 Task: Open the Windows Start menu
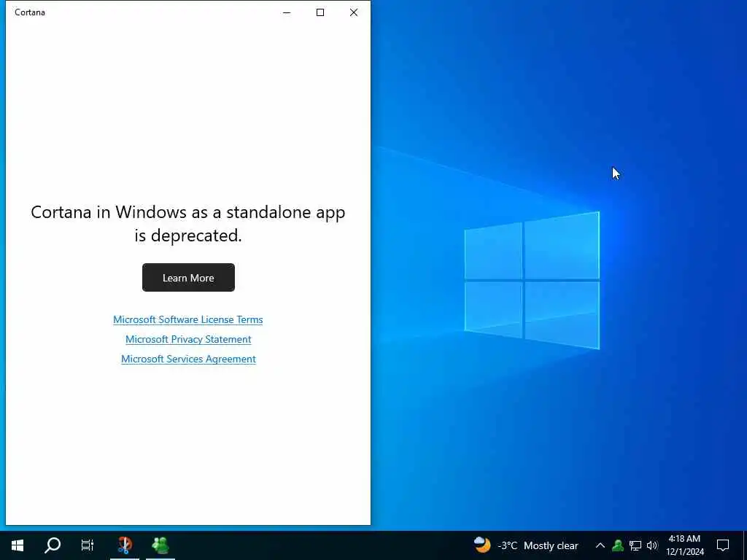18,545
